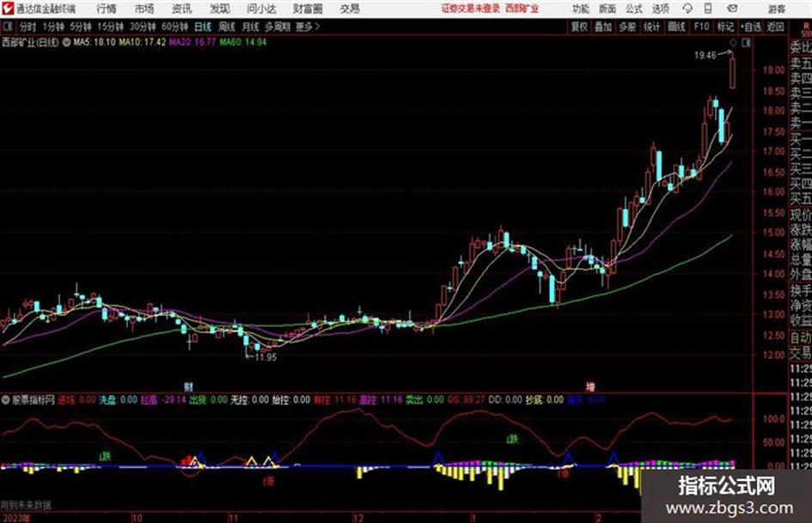Click the QS: 99.27 indicator value
Screen dimensions: 812x523
(466, 399)
